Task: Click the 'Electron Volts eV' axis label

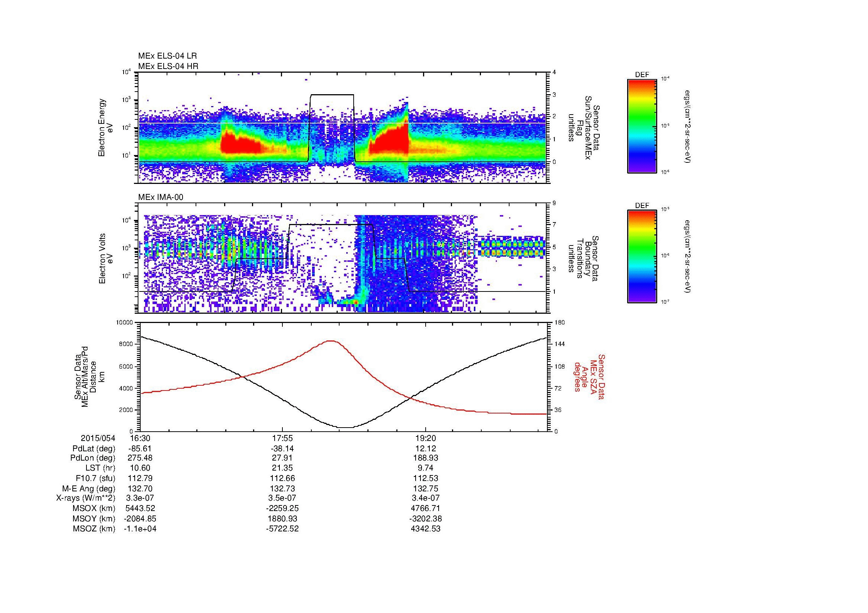Action: click(x=105, y=258)
